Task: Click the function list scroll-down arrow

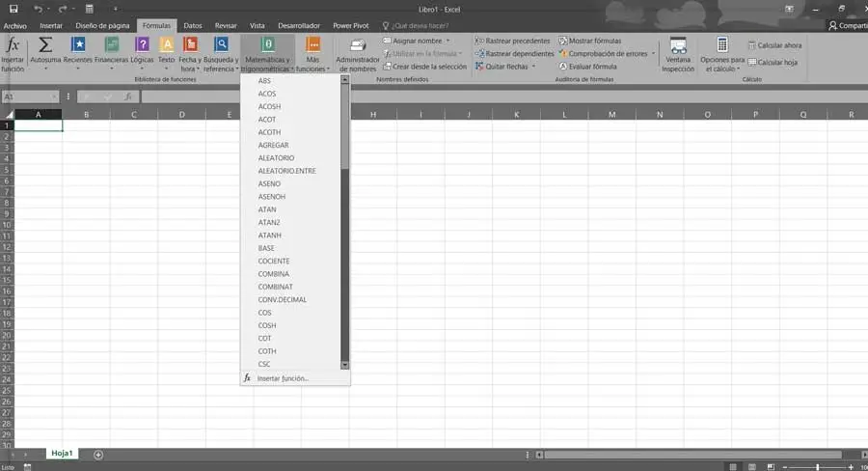Action: (345, 365)
